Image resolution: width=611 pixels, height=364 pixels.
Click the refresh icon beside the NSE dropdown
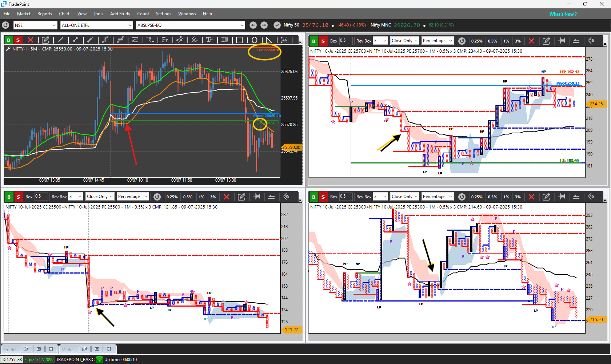[5, 25]
